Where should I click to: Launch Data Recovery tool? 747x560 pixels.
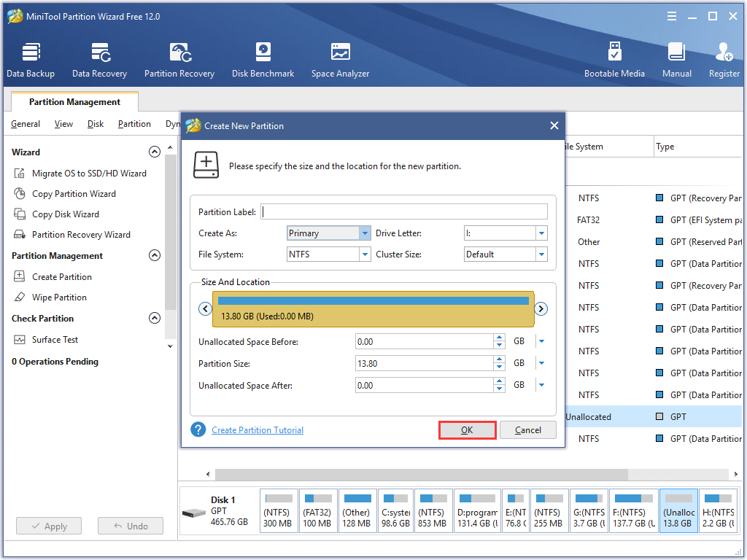tap(99, 60)
